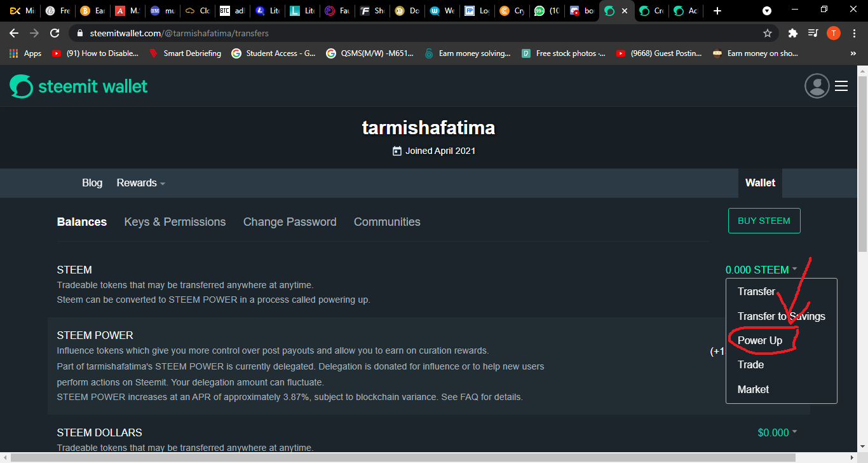Image resolution: width=868 pixels, height=463 pixels.
Task: Show more bookmarks with the double chevron
Action: point(853,53)
